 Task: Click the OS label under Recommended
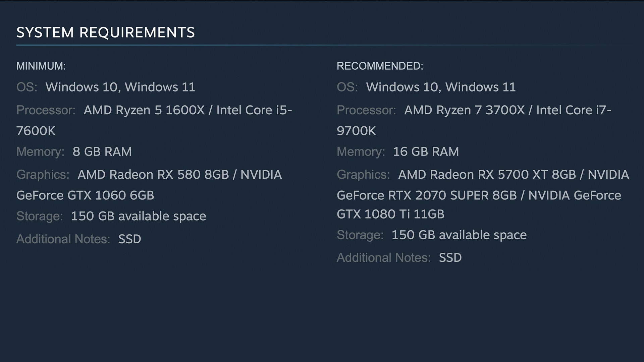(347, 87)
